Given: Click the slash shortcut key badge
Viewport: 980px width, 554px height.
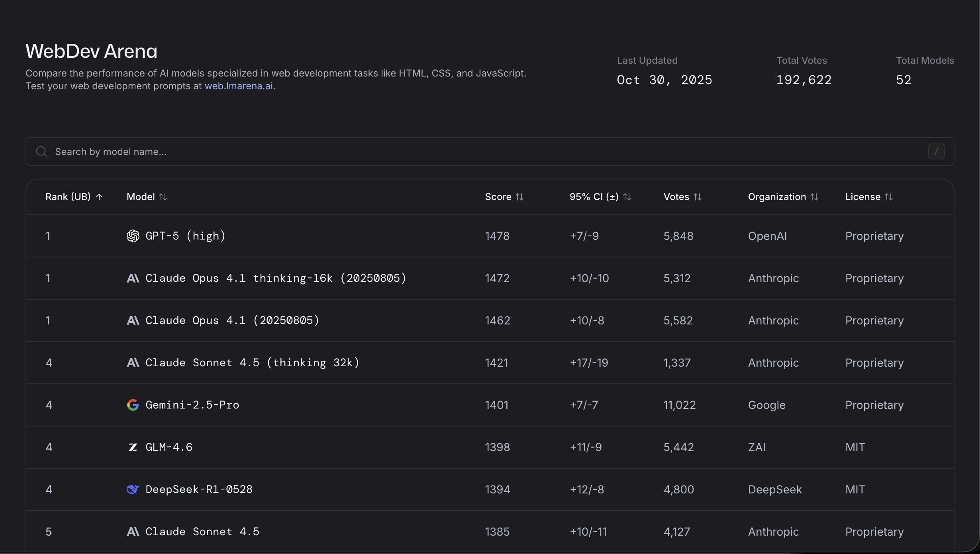Looking at the screenshot, I should tap(936, 151).
